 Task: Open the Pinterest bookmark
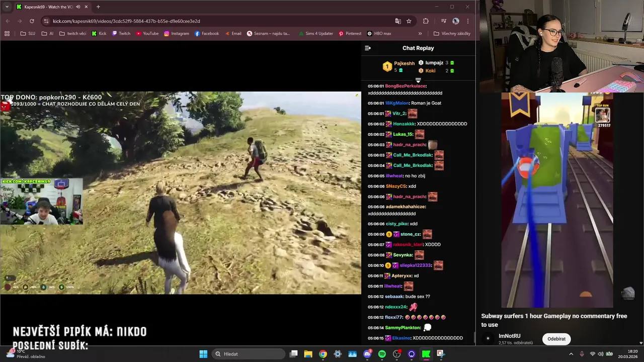pyautogui.click(x=350, y=34)
